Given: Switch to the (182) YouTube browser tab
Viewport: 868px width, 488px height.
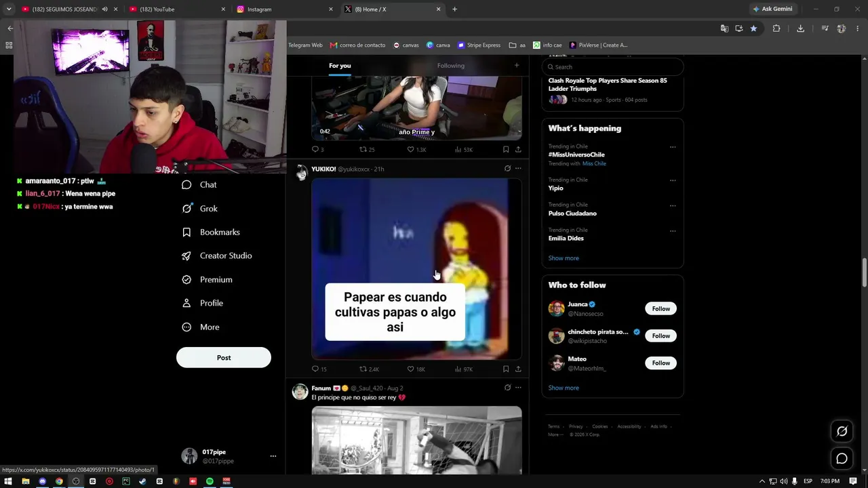Looking at the screenshot, I should tap(178, 9).
